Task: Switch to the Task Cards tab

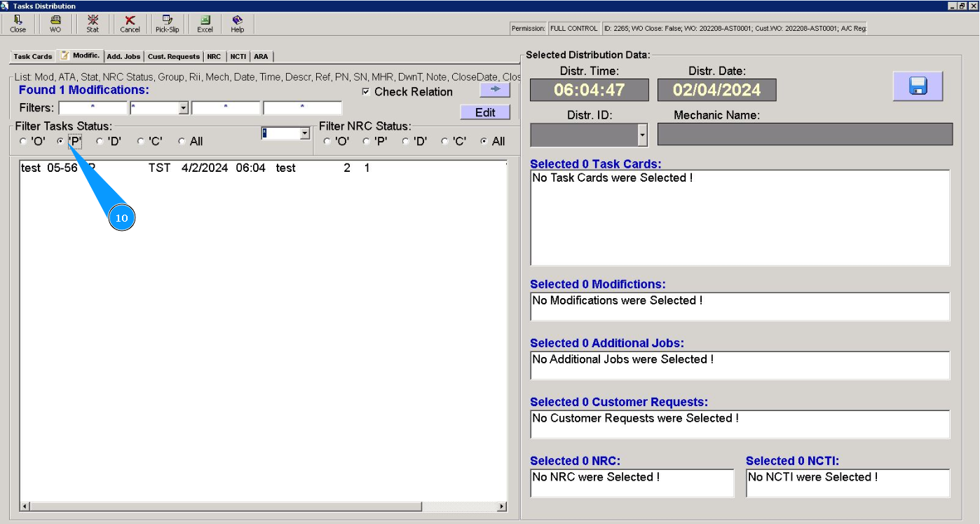Action: (x=33, y=57)
